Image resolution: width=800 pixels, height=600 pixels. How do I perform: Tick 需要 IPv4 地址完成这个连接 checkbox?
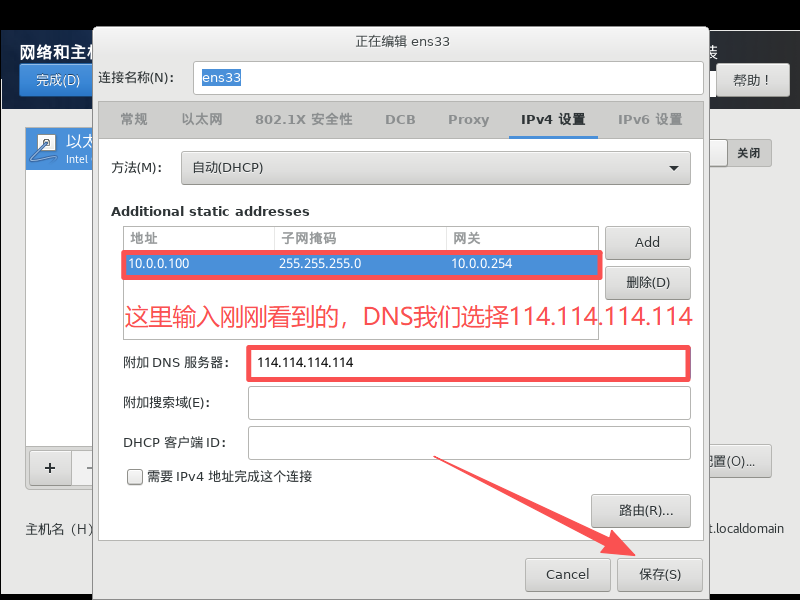135,477
